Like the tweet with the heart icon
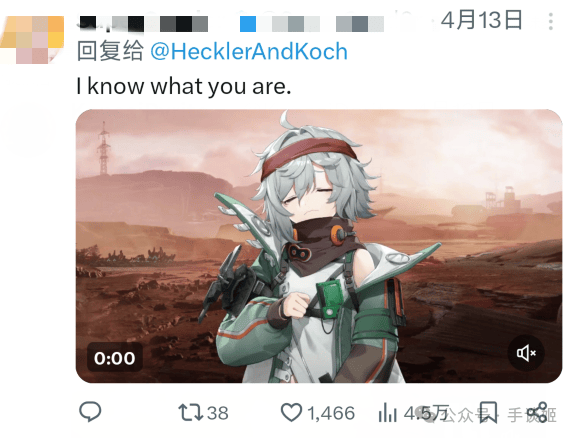 pos(292,412)
